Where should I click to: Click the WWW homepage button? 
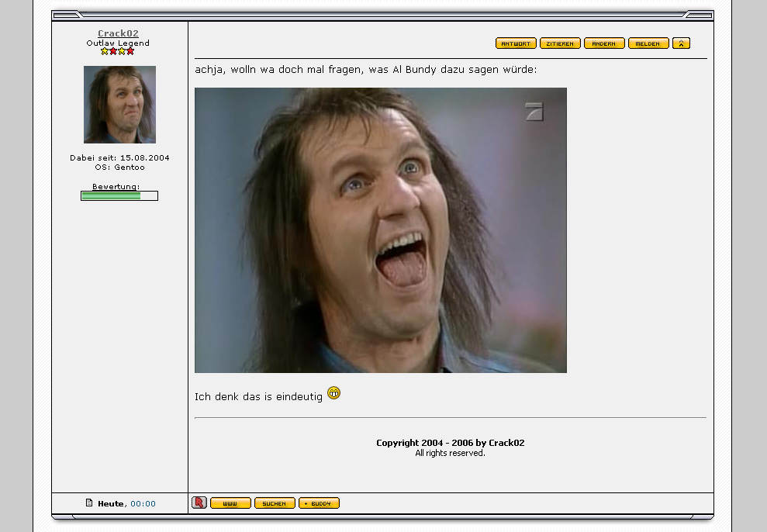[230, 503]
